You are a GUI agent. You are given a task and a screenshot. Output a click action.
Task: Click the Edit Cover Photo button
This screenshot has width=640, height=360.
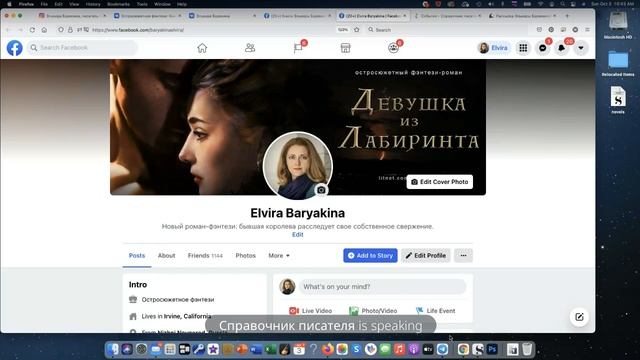pos(440,182)
